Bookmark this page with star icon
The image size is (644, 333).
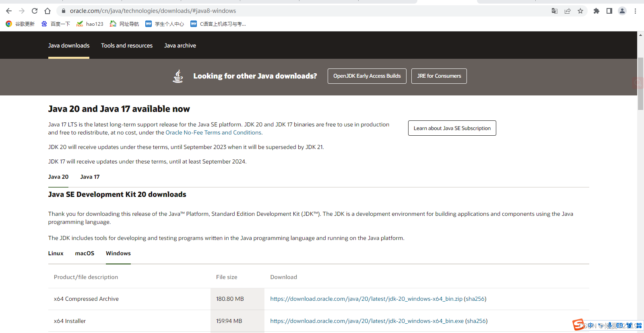pos(580,11)
